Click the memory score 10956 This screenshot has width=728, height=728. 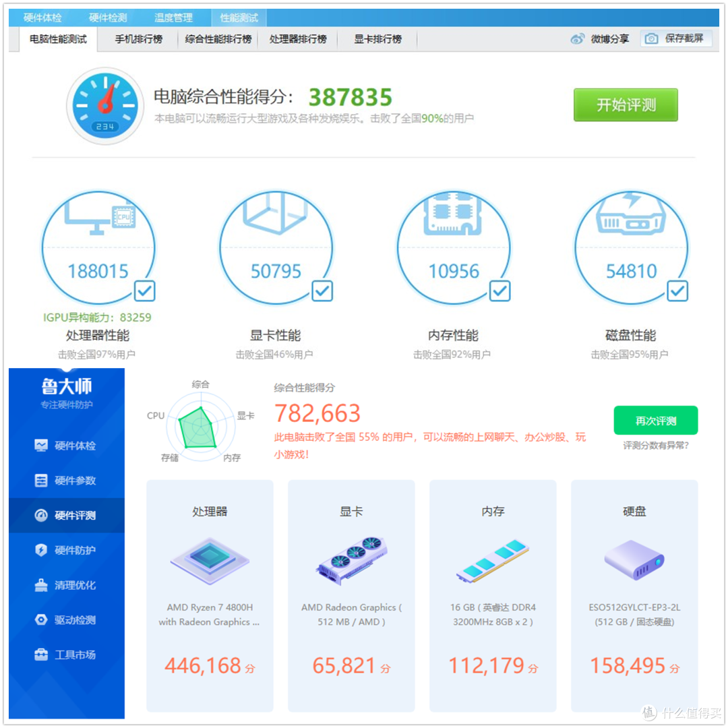tap(454, 271)
